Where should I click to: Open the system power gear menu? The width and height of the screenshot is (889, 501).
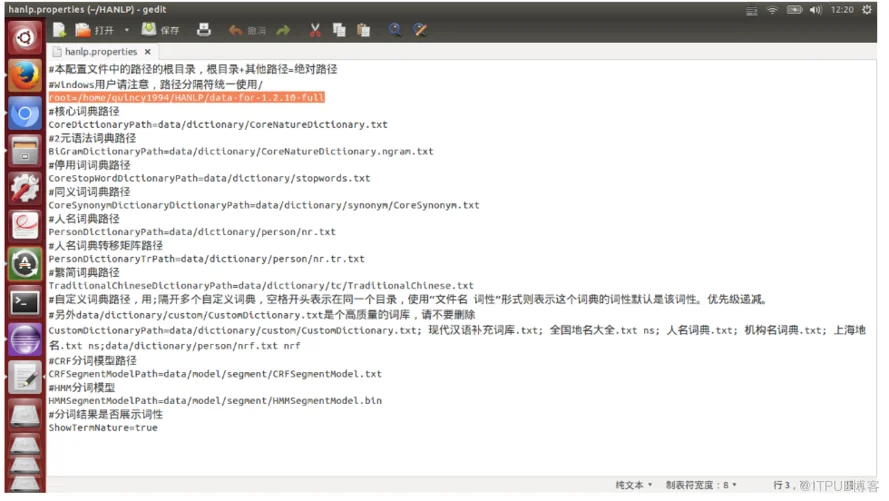click(x=867, y=10)
